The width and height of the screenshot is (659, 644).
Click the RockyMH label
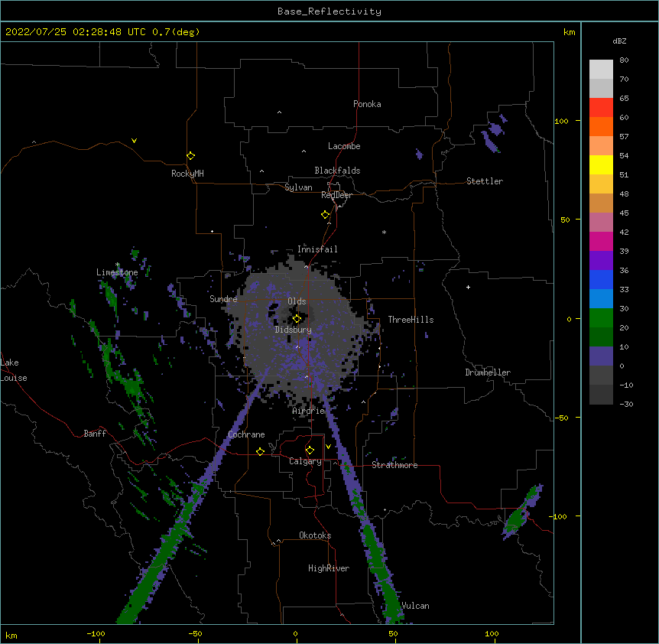click(187, 174)
